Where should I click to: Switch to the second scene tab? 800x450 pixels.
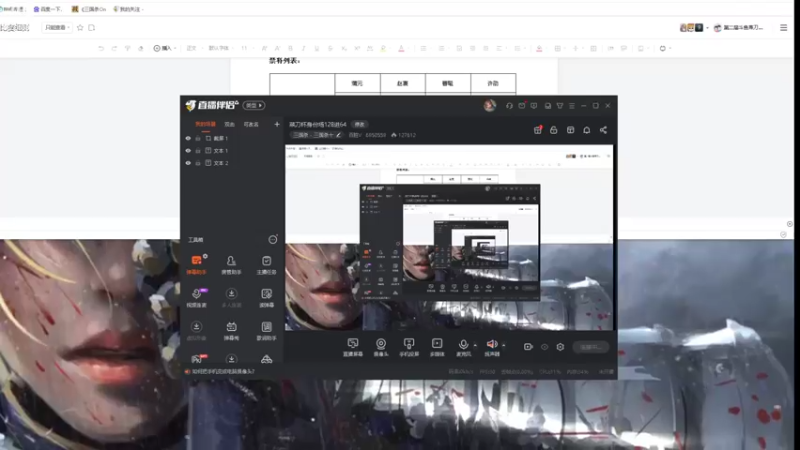click(230, 124)
